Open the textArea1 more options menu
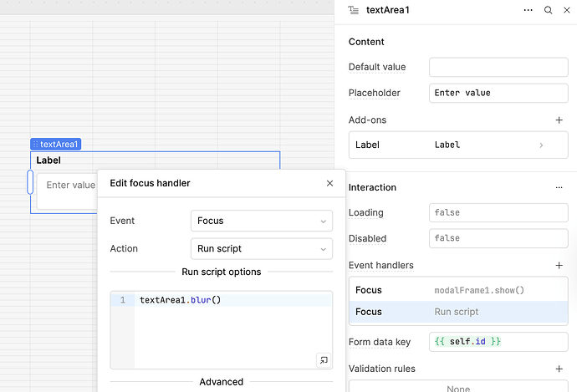The width and height of the screenshot is (577, 392). point(528,11)
